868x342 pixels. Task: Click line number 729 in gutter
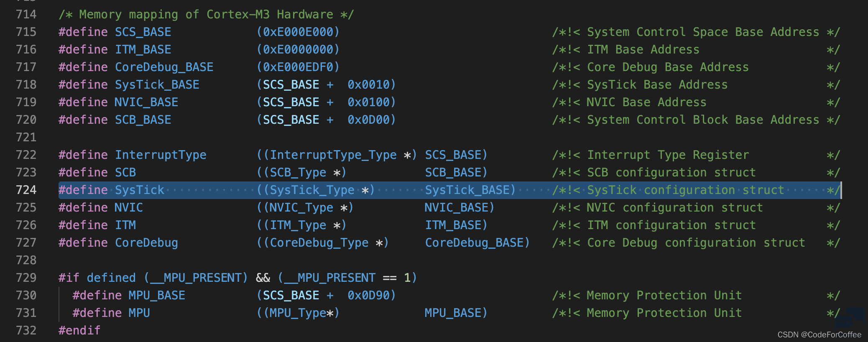tap(26, 278)
